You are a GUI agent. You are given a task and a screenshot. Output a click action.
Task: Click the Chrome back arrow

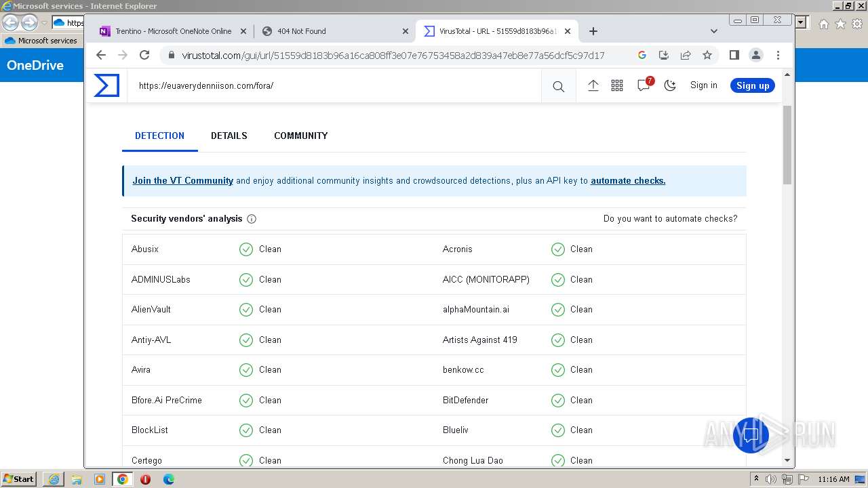coord(101,55)
